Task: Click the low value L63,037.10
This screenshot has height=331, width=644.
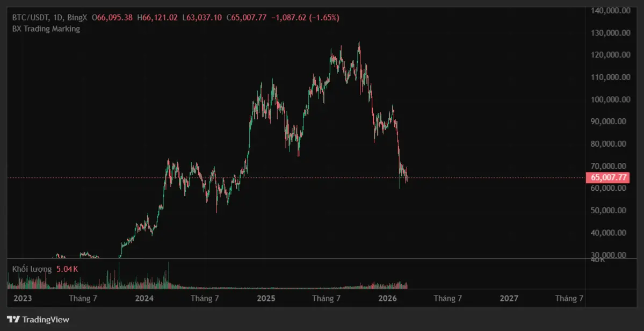Action: pos(202,17)
